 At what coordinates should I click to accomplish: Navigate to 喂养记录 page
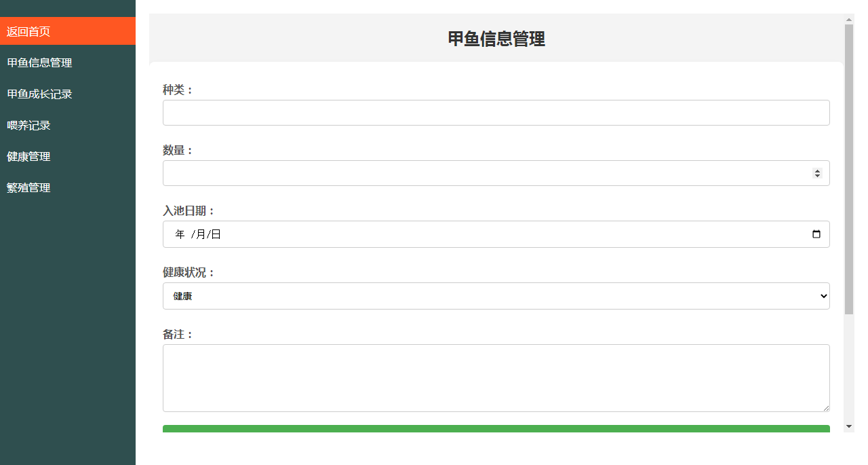[68, 125]
